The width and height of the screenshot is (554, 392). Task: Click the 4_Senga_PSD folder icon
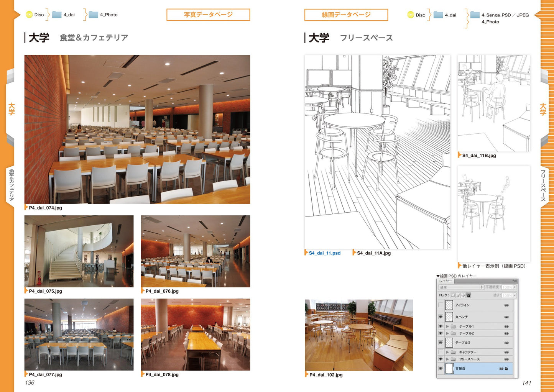[475, 15]
